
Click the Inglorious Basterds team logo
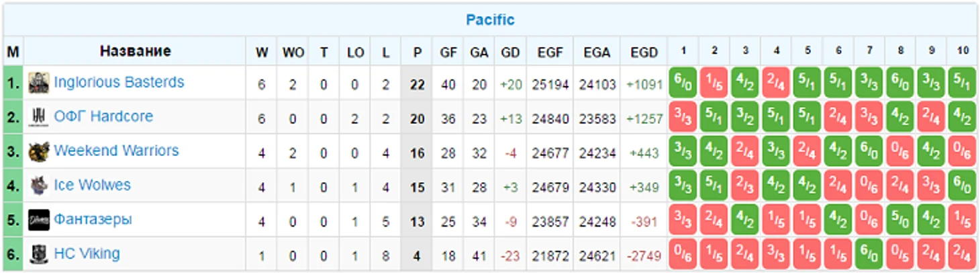coord(39,83)
